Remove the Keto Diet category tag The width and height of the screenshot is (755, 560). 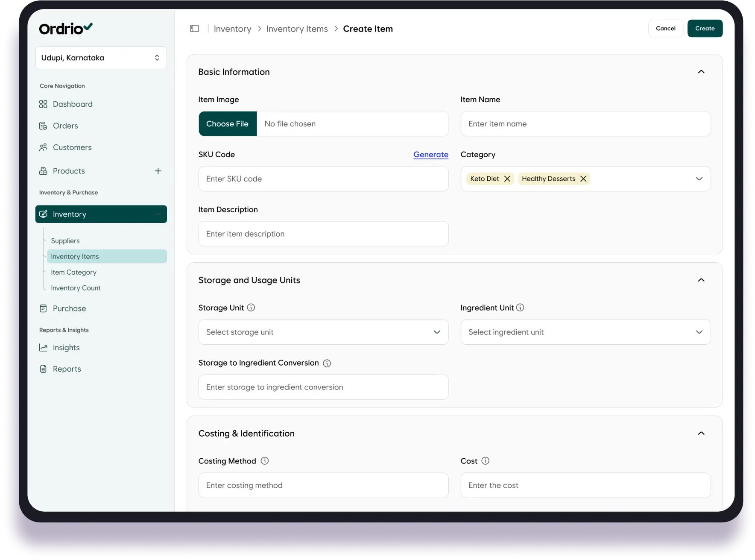coord(507,179)
